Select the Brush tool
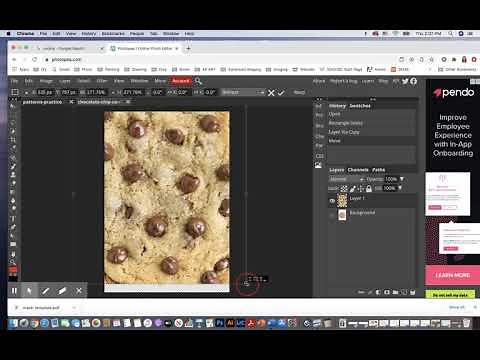Viewport: 480px width, 360px height. click(x=13, y=166)
